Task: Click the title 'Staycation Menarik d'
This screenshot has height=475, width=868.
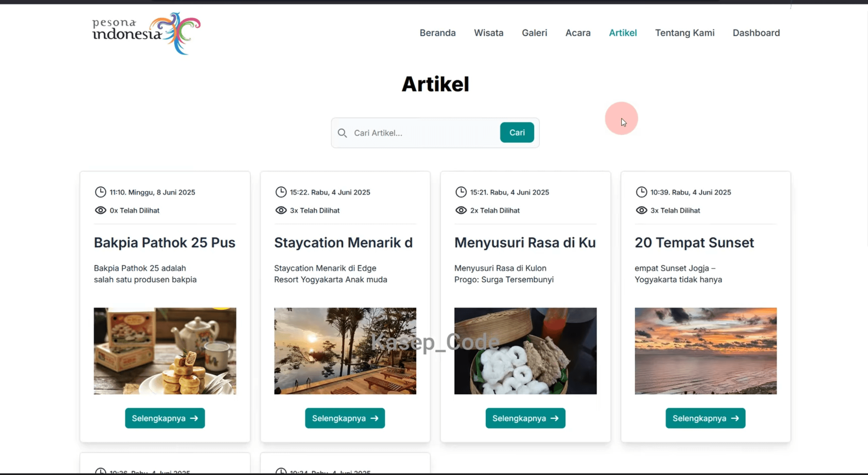Action: tap(343, 243)
